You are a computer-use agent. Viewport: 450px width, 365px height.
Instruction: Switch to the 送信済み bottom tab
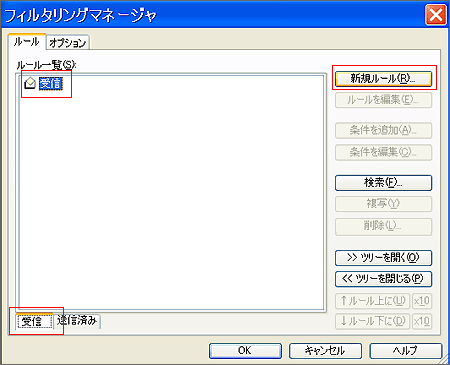click(77, 321)
